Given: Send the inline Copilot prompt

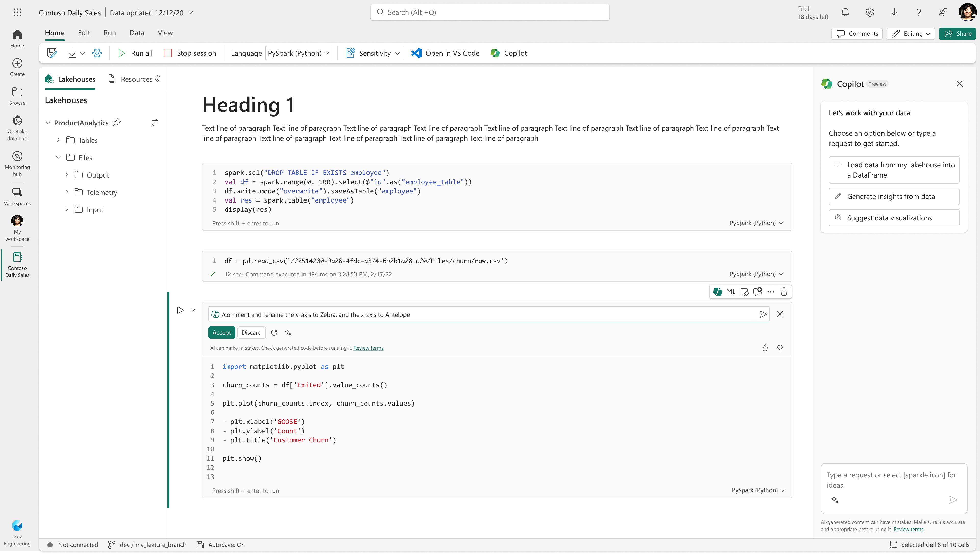Looking at the screenshot, I should tap(763, 314).
